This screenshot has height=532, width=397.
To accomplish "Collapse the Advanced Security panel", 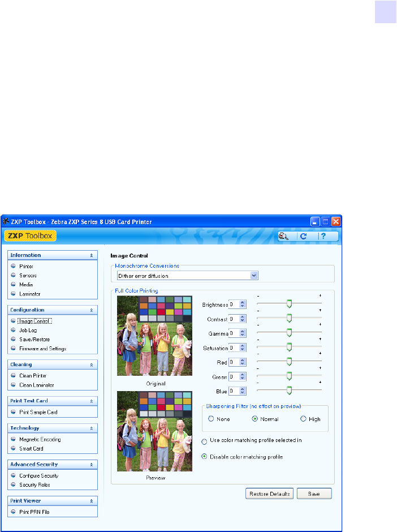I will coord(91,465).
